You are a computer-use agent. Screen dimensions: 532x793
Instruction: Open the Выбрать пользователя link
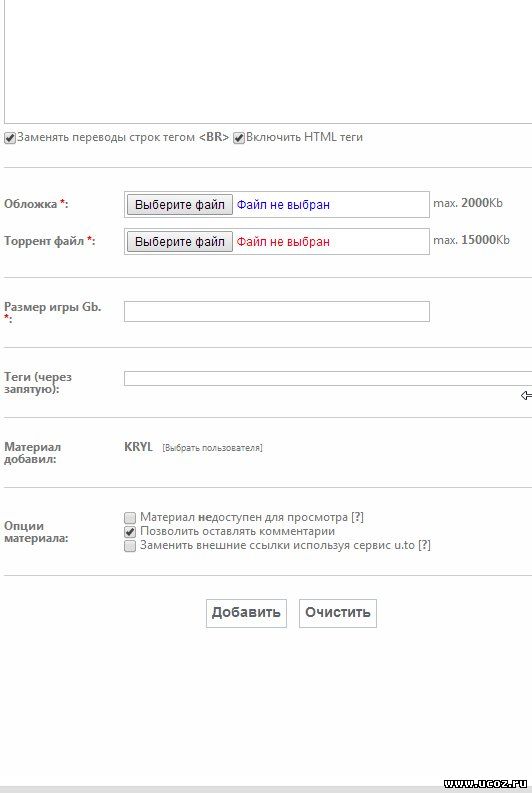point(212,448)
